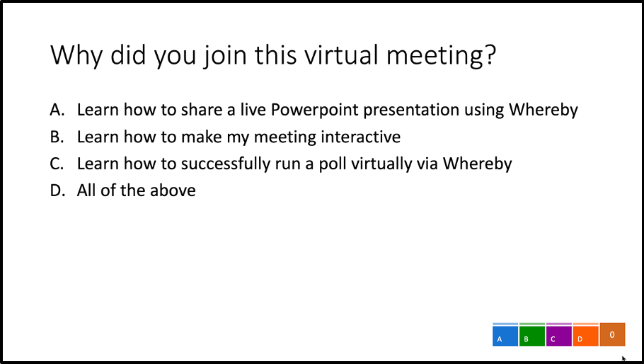
Task: Vote with the purple C poll box
Action: point(558,336)
